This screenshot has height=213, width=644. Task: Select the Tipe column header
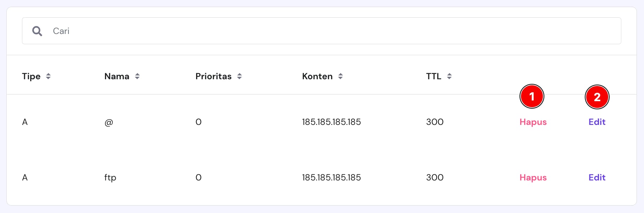click(x=32, y=76)
